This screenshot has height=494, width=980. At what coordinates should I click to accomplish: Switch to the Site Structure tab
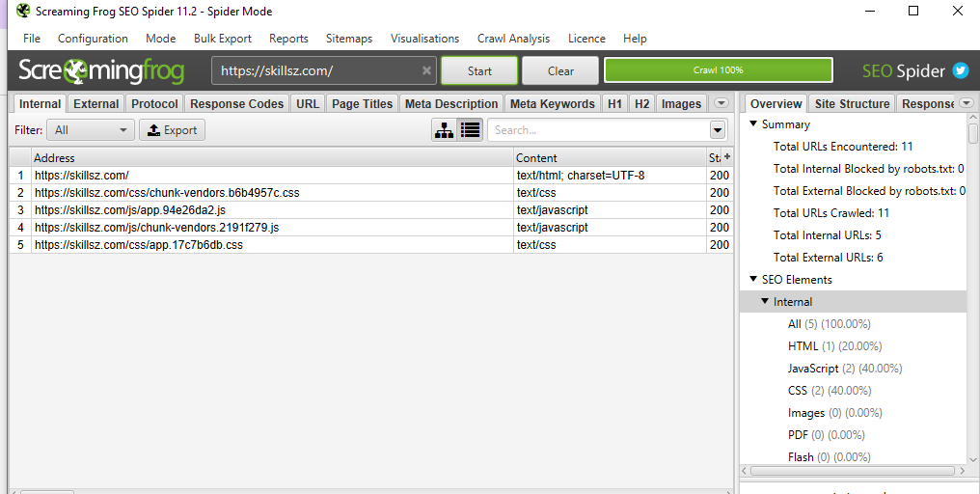tap(852, 104)
